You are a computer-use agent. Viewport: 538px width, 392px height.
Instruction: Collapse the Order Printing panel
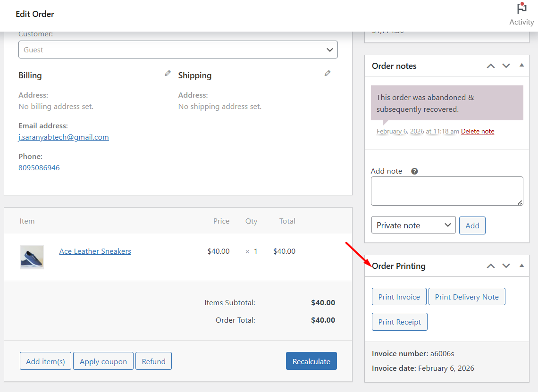521,266
